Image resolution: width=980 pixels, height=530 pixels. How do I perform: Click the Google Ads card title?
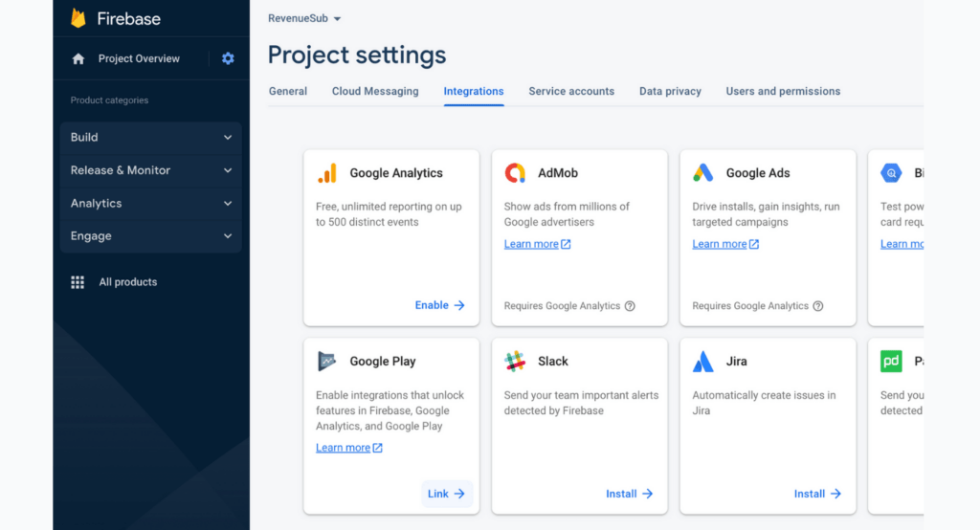pyautogui.click(x=758, y=173)
